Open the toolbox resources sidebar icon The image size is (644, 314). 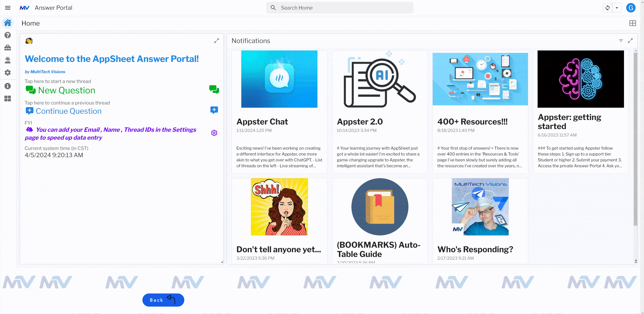click(x=8, y=48)
